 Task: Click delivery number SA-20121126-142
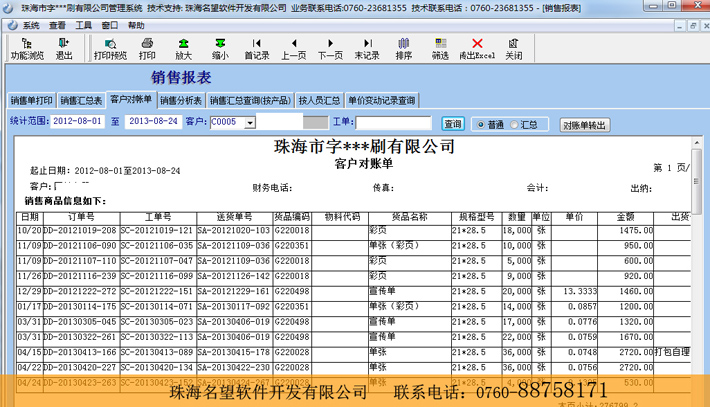[x=234, y=276]
